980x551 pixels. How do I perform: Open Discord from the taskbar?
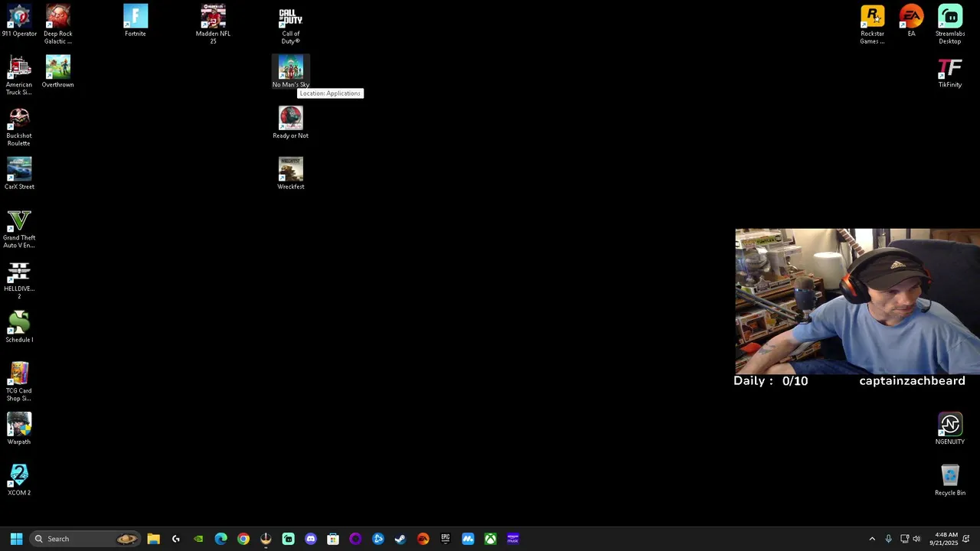pos(311,539)
